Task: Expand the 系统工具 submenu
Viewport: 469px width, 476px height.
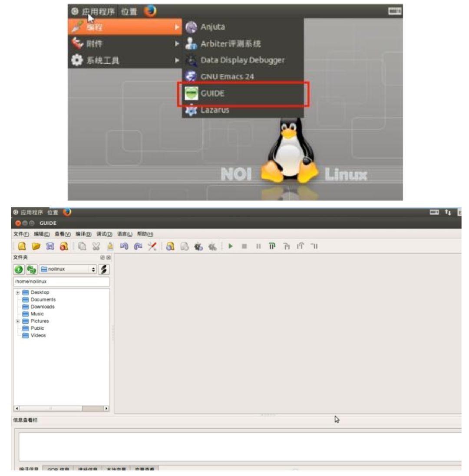Action: pyautogui.click(x=125, y=60)
